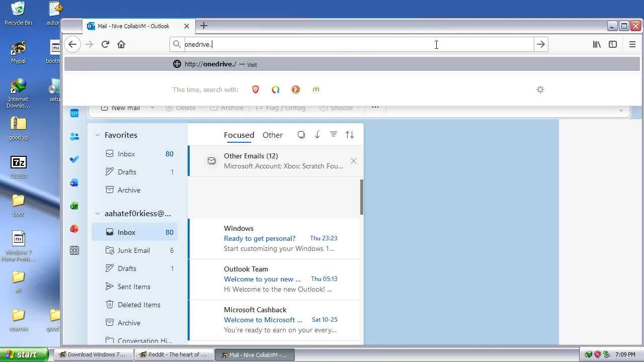Viewport: 644px width, 362px height.
Task: Open the To Do checkmark app
Action: tap(74, 159)
